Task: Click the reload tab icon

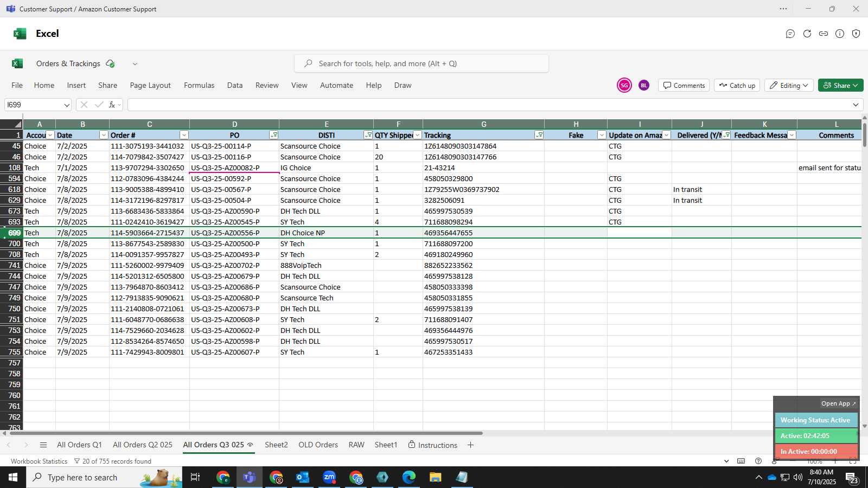Action: coord(807,34)
